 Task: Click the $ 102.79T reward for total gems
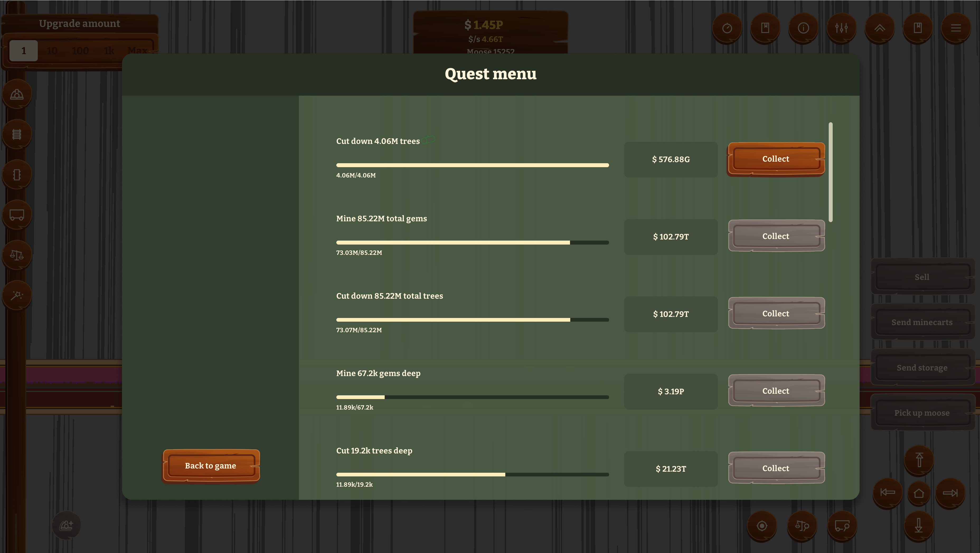point(671,237)
